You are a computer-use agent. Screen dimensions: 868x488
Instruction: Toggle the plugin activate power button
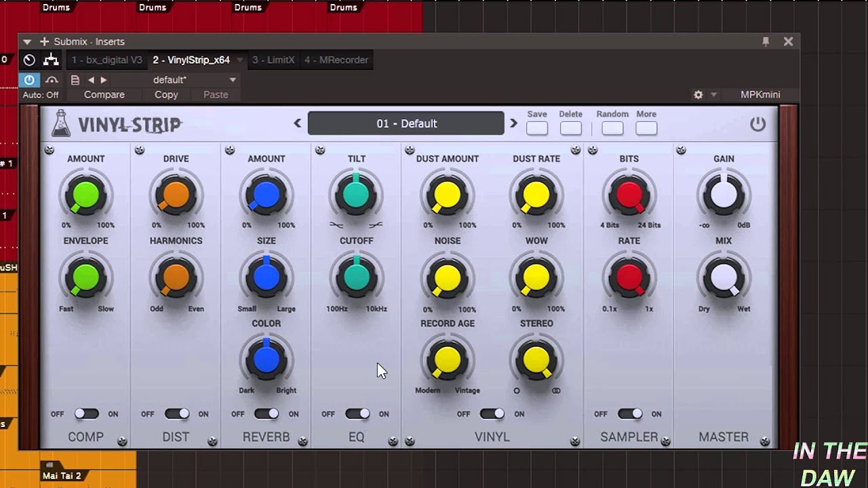pyautogui.click(x=29, y=80)
